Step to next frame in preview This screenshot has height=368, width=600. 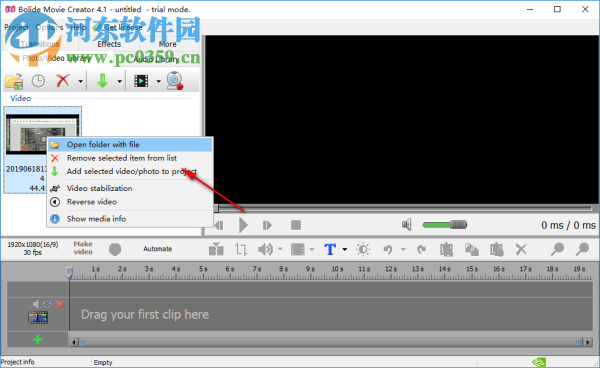(267, 225)
